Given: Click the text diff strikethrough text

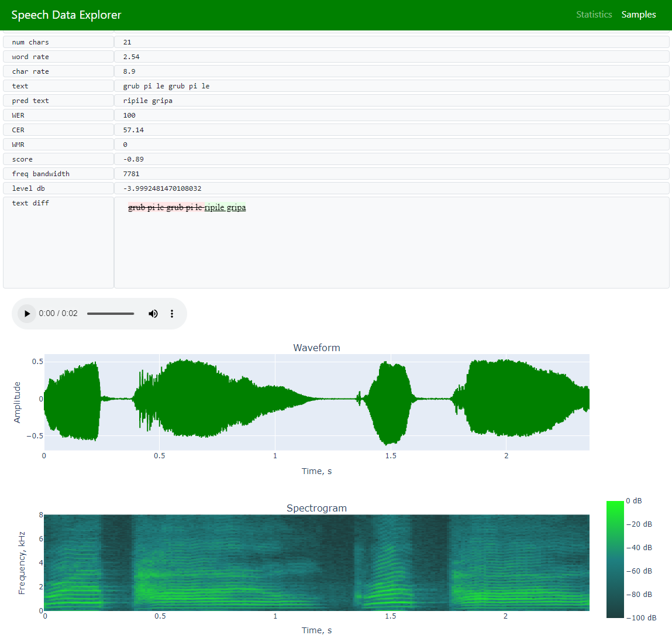Looking at the screenshot, I should (x=165, y=208).
